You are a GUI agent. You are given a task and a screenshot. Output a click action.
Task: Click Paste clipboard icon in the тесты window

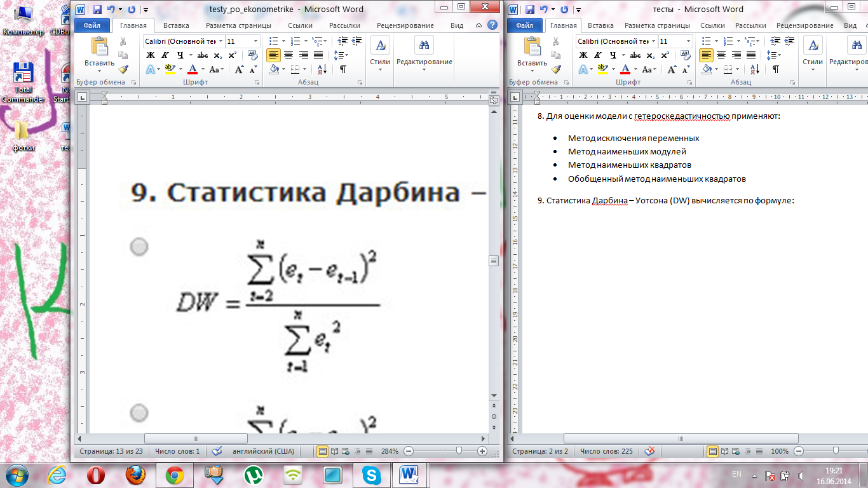532,46
